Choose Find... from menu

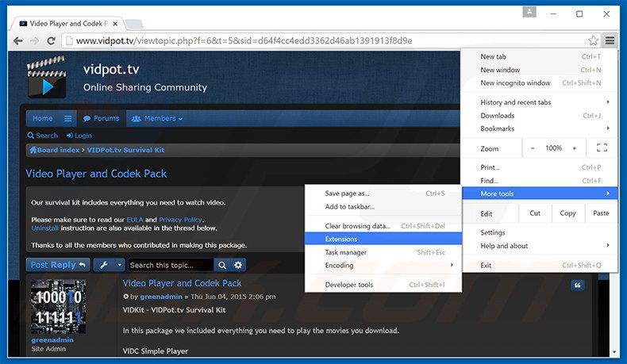[540, 181]
